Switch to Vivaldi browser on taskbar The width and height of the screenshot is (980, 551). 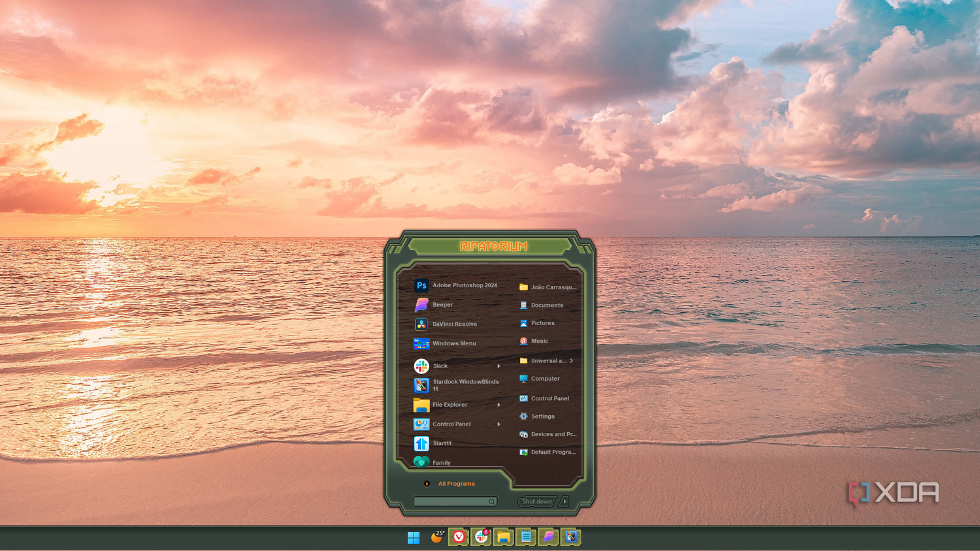(459, 537)
